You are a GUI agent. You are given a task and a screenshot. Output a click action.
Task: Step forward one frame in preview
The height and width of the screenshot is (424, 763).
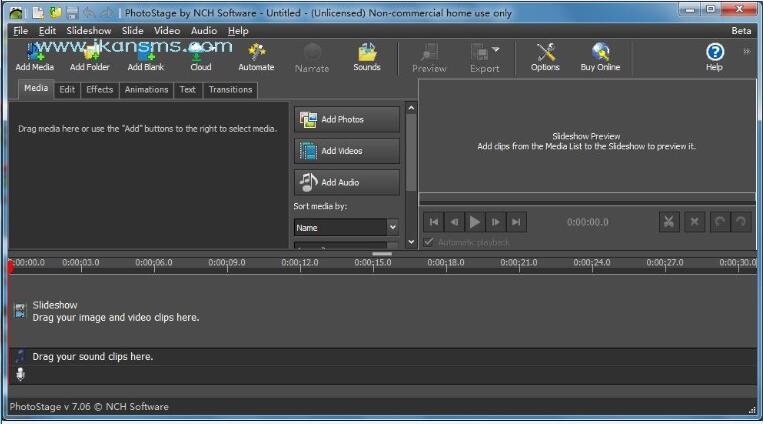(x=495, y=222)
